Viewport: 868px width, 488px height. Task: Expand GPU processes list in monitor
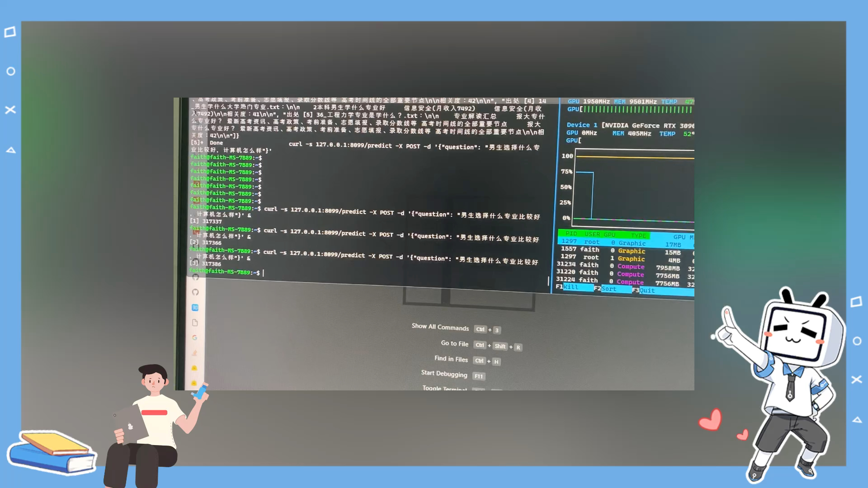click(x=626, y=234)
